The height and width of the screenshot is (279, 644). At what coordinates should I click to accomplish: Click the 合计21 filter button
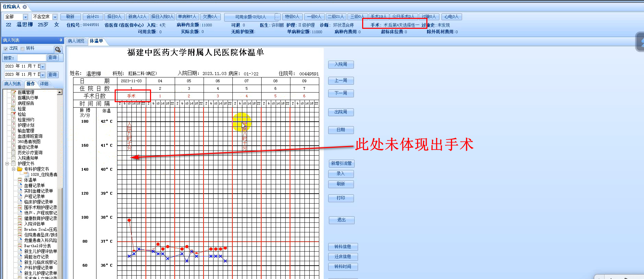point(92,17)
